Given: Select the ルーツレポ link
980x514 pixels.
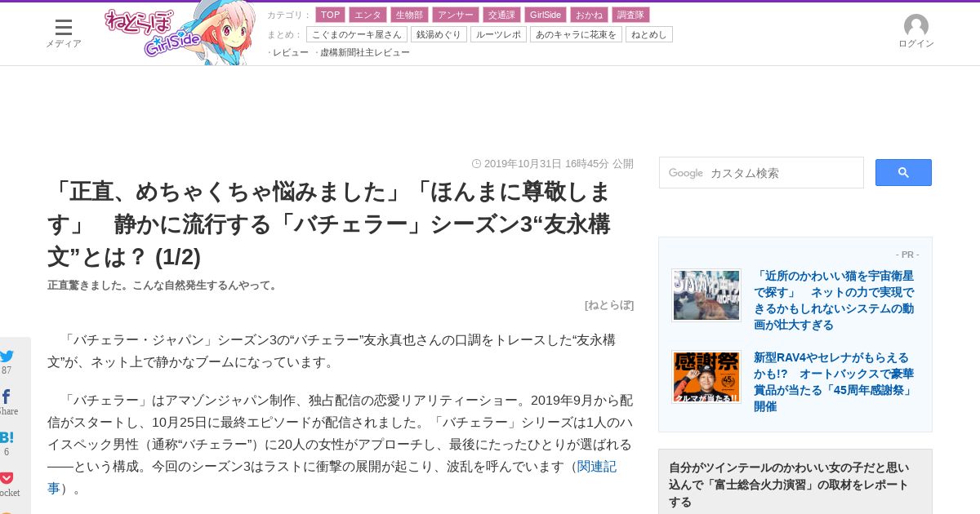Looking at the screenshot, I should [x=498, y=34].
